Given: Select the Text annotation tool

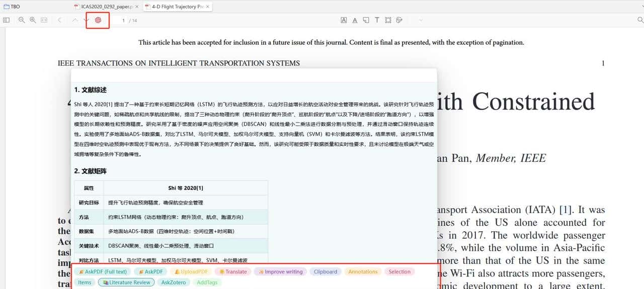Looking at the screenshot, I should 377,20.
